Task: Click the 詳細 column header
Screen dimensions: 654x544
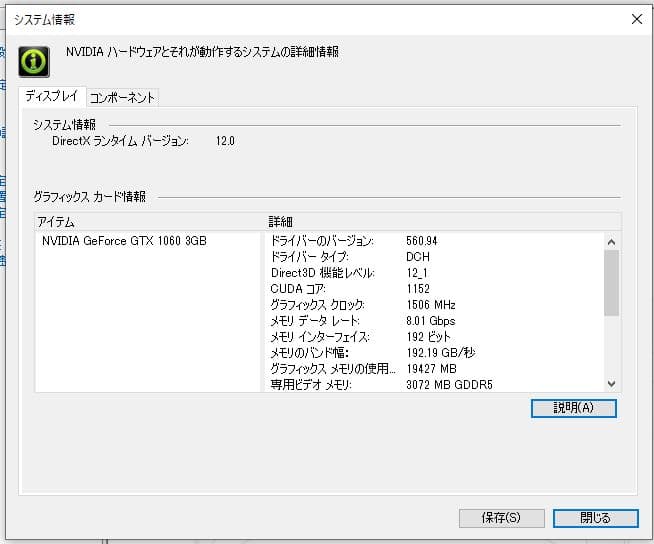Action: click(x=280, y=222)
